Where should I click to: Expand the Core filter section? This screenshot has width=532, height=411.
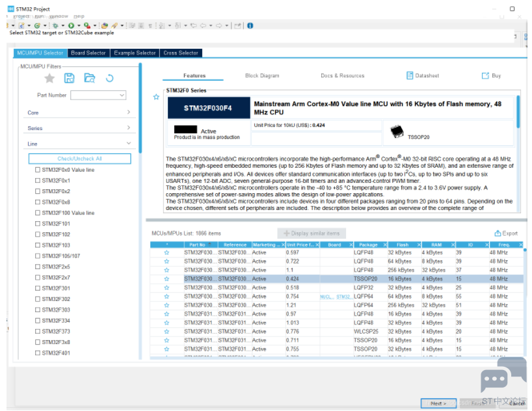[x=79, y=113]
